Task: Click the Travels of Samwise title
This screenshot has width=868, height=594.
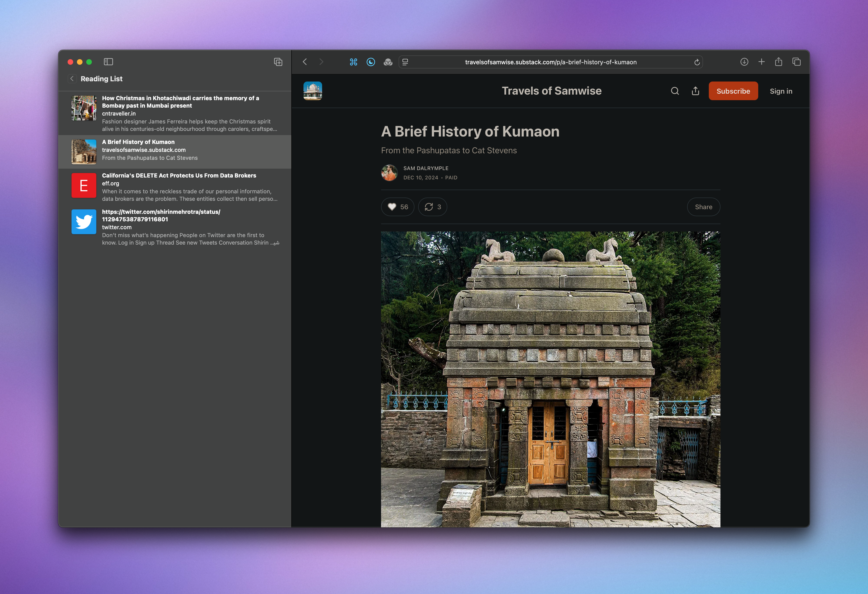Action: 551,91
